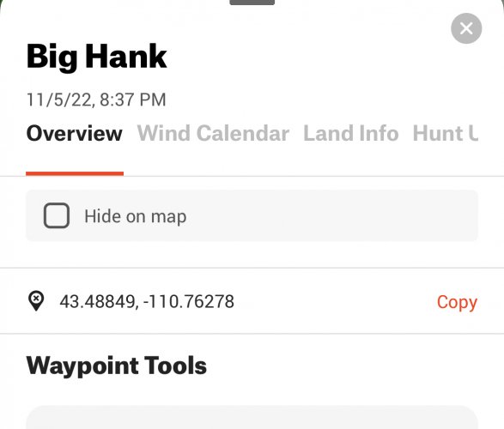The height and width of the screenshot is (429, 504).
Task: Grab the sheet handle at top
Action: tap(252, 3)
